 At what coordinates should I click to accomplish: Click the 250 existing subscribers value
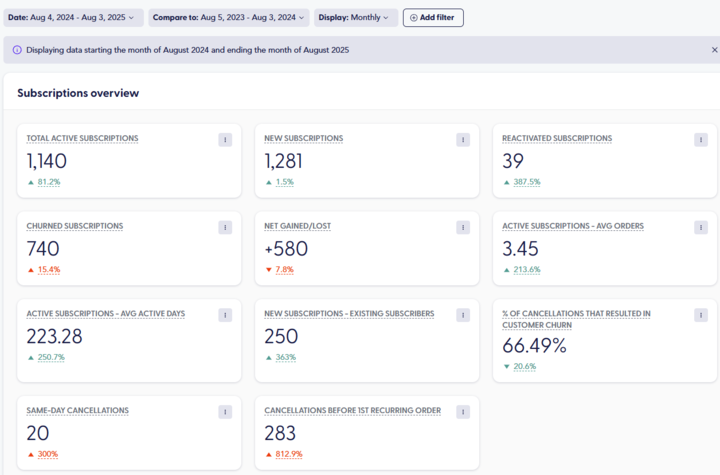(x=281, y=337)
